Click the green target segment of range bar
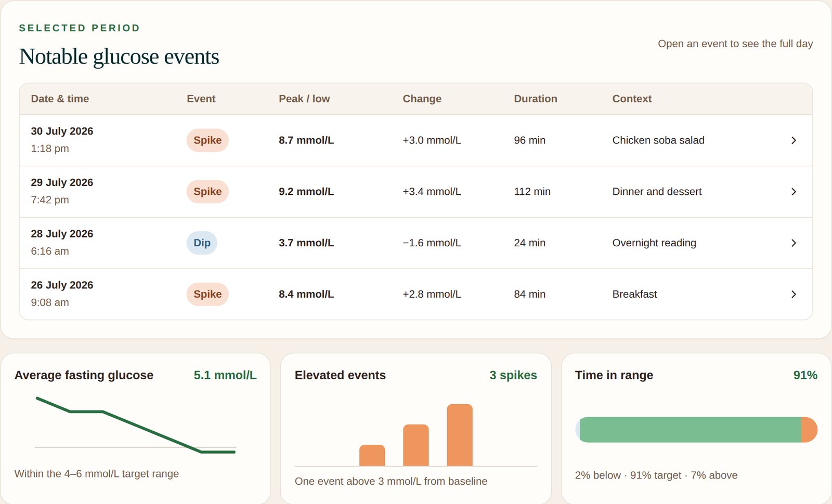 690,430
